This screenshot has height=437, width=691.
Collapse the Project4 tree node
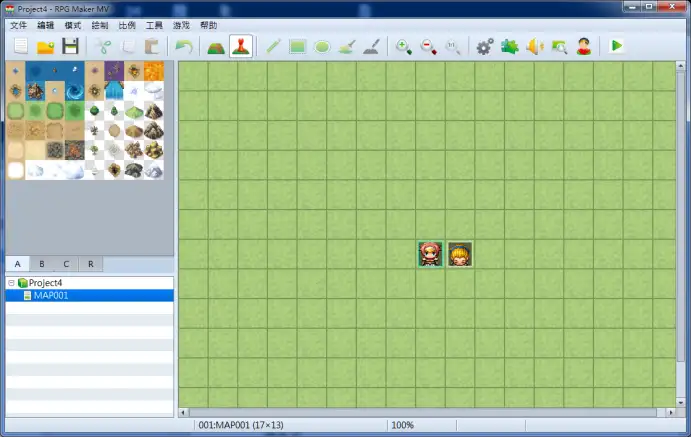(x=11, y=283)
